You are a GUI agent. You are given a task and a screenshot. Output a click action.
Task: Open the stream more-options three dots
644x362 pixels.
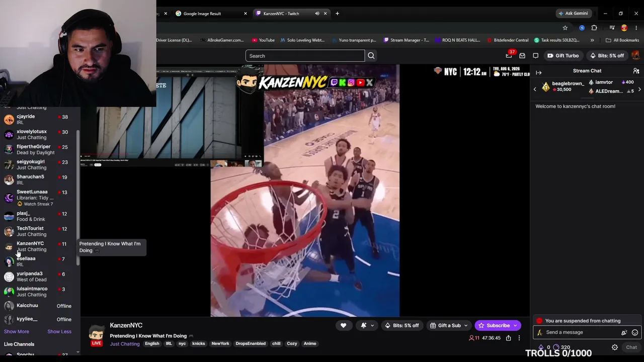519,338
